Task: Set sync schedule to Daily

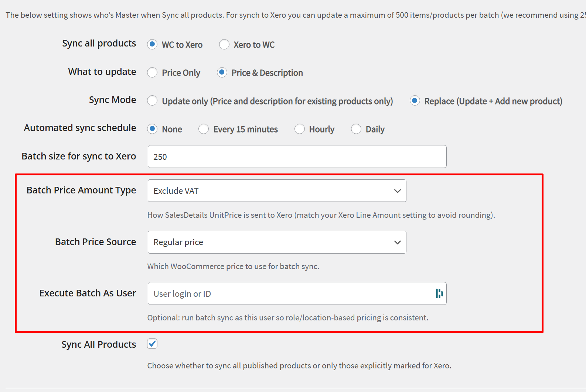Action: tap(356, 129)
